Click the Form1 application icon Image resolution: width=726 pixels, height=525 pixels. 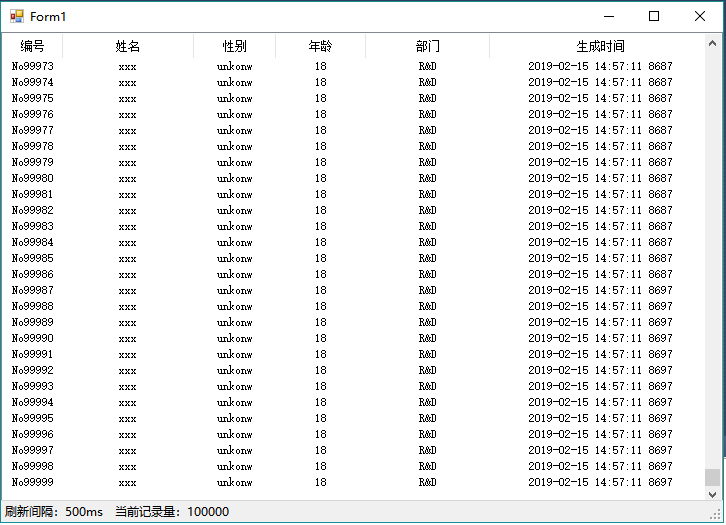pyautogui.click(x=17, y=17)
